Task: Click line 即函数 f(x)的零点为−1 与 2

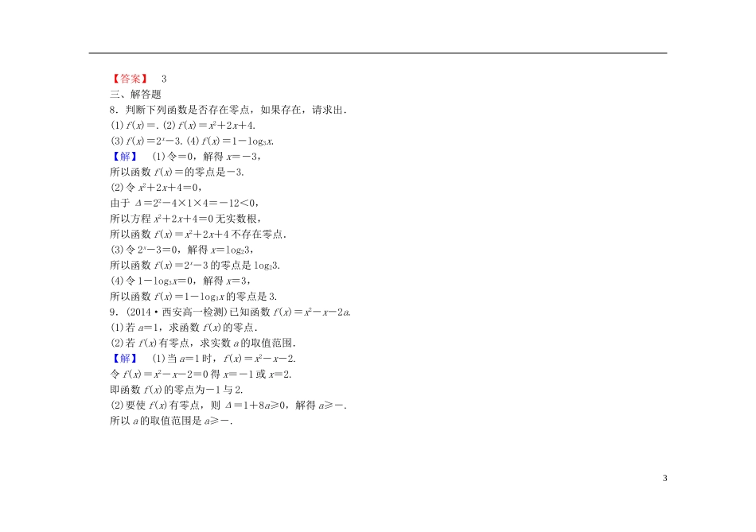Action: click(177, 390)
